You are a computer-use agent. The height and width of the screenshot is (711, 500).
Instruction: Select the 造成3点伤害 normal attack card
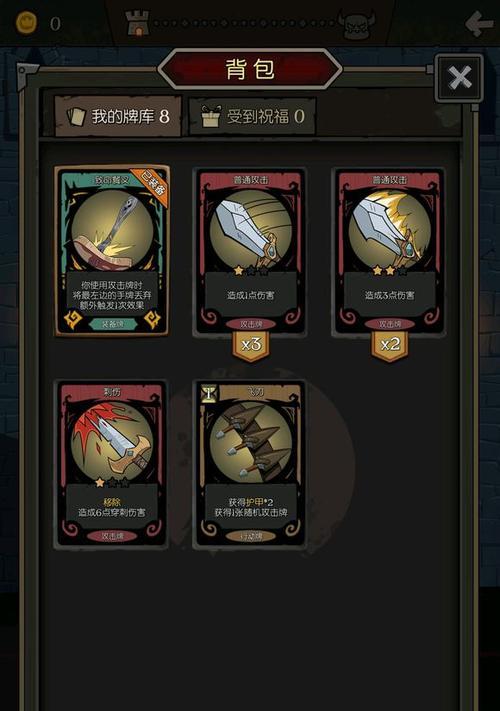coord(389,252)
